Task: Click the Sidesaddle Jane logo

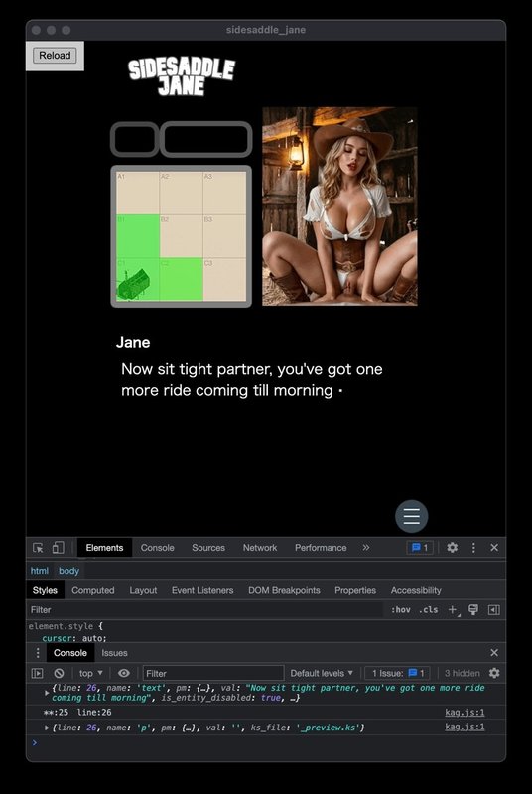Action: coord(182,77)
